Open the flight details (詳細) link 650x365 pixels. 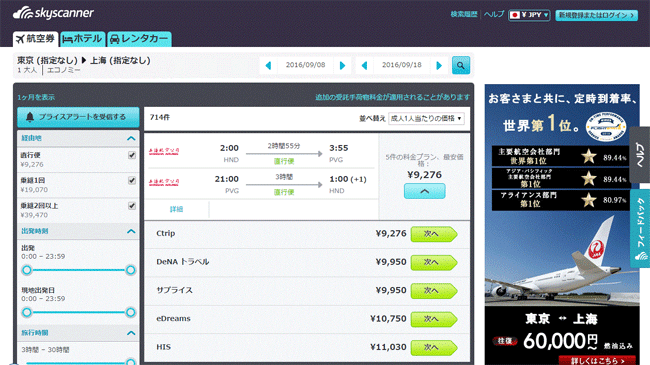point(176,209)
